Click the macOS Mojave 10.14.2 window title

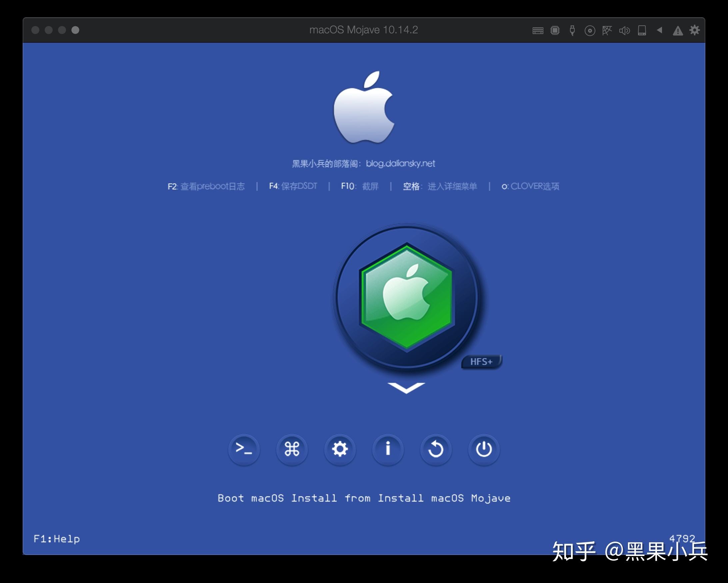pyautogui.click(x=364, y=30)
